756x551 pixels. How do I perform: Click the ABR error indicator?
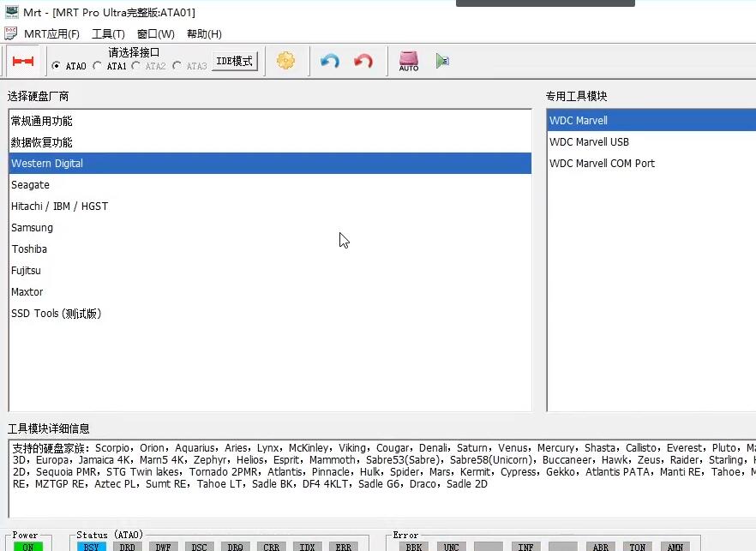click(600, 547)
